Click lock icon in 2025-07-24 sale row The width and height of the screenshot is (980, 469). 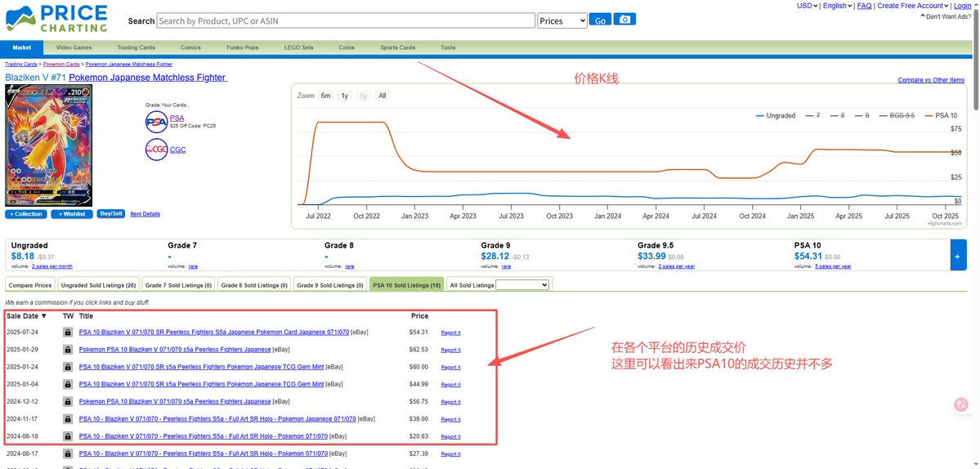68,333
